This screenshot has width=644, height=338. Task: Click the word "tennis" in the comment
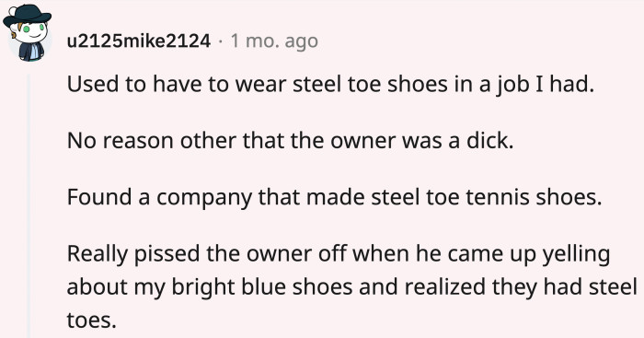pos(498,197)
